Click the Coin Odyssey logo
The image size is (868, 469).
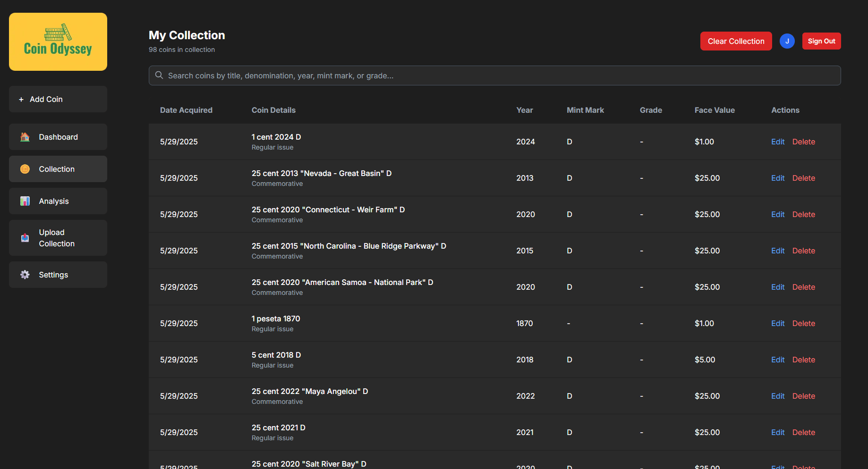pos(58,42)
